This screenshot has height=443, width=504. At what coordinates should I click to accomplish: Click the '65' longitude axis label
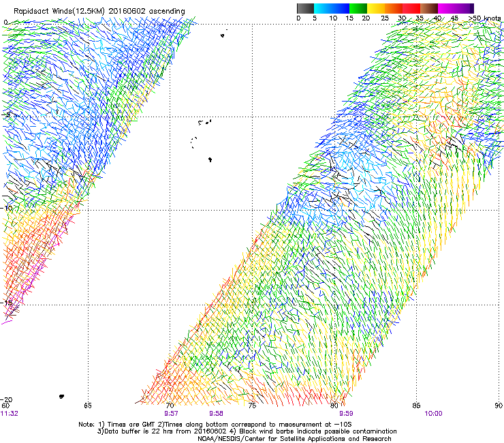[x=88, y=406]
